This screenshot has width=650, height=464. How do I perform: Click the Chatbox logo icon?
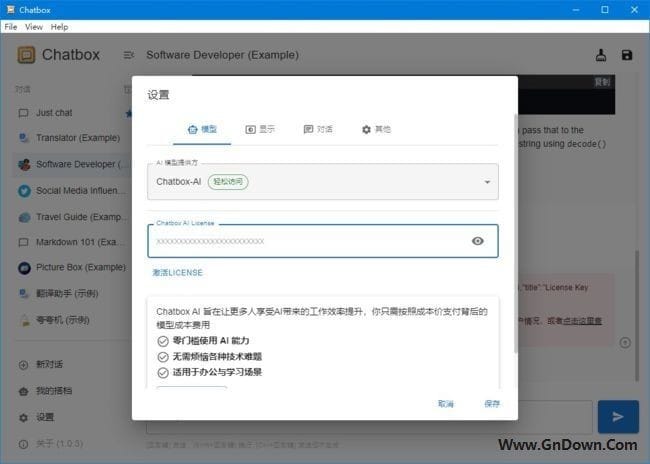27,54
